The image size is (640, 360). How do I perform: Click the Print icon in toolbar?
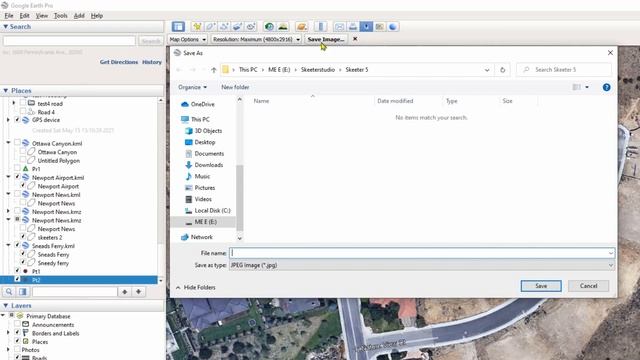[353, 27]
